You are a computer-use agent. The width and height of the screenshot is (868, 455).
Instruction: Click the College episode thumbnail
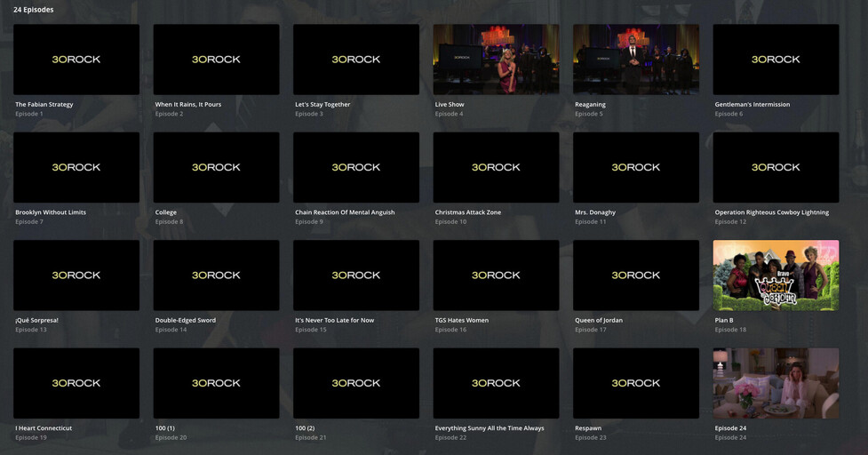coord(217,167)
